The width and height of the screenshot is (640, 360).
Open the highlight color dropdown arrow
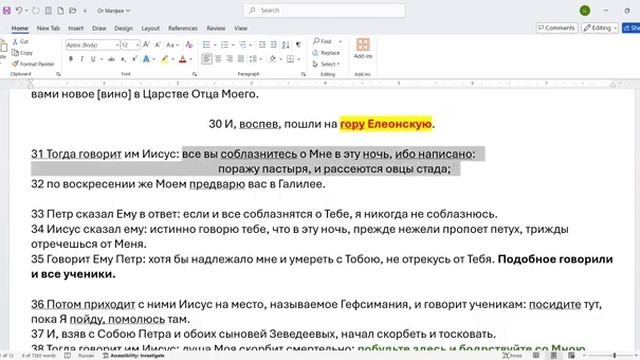point(173,60)
